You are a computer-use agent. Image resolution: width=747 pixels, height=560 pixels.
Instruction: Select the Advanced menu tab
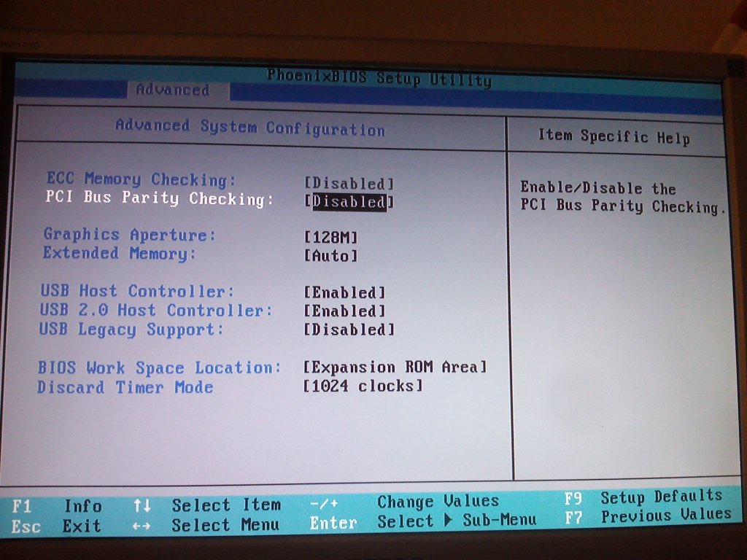tap(179, 90)
